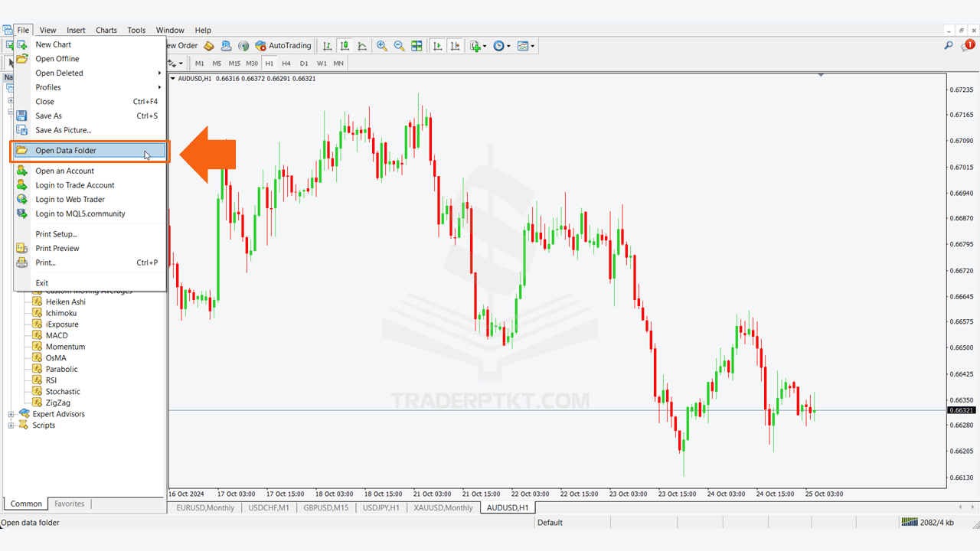Switch to the EURUSD,Monthly chart tab
Viewport: 980px width, 551px height.
coord(205,508)
